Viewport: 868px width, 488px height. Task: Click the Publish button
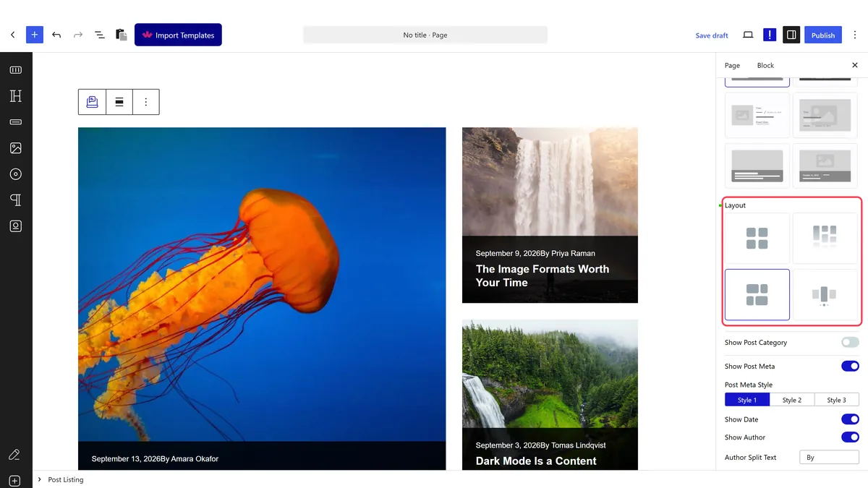[823, 35]
